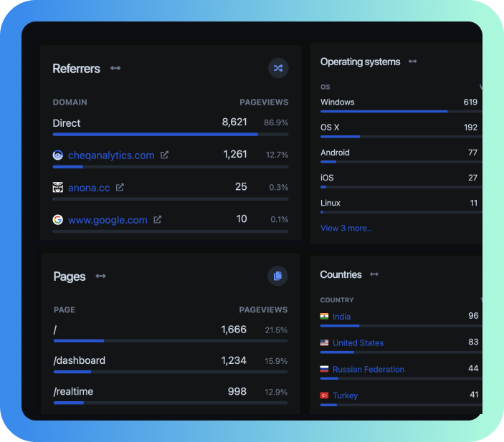Open the anona.cc referrer link
504x442 pixels.
tap(89, 188)
